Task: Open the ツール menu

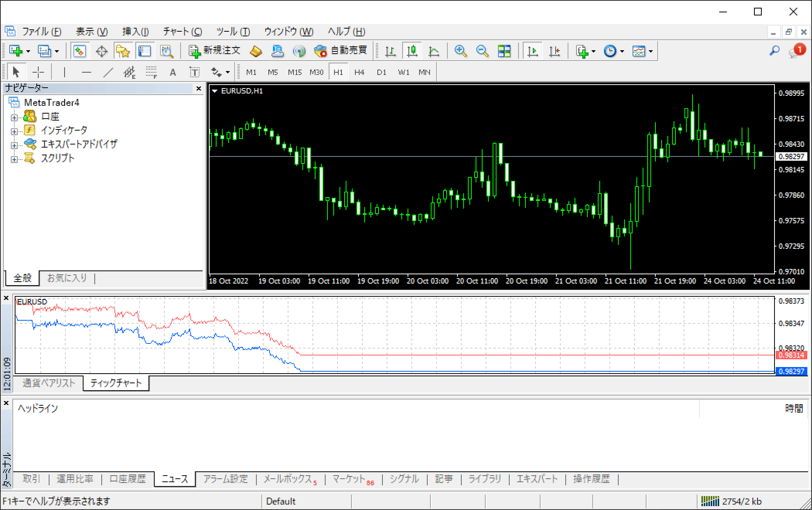Action: pos(233,32)
